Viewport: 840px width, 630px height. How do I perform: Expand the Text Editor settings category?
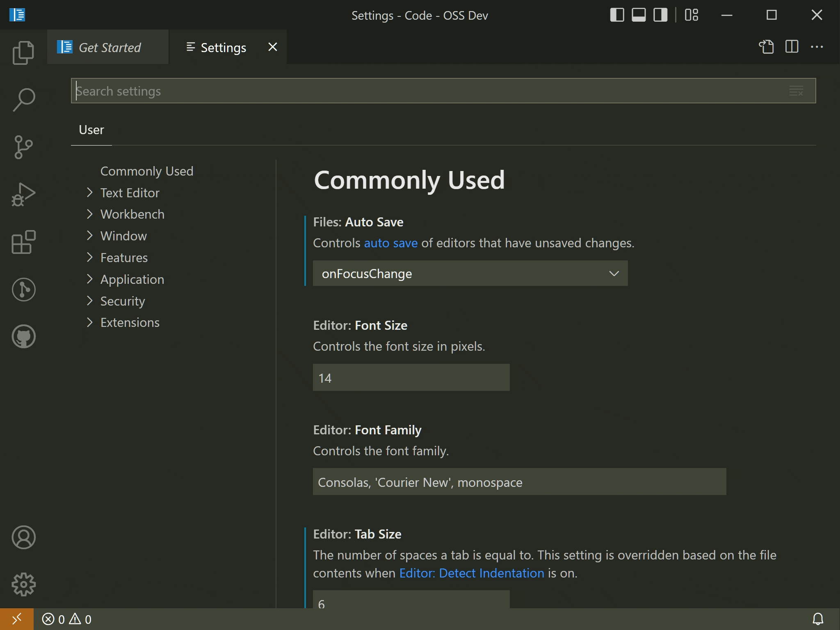click(130, 193)
